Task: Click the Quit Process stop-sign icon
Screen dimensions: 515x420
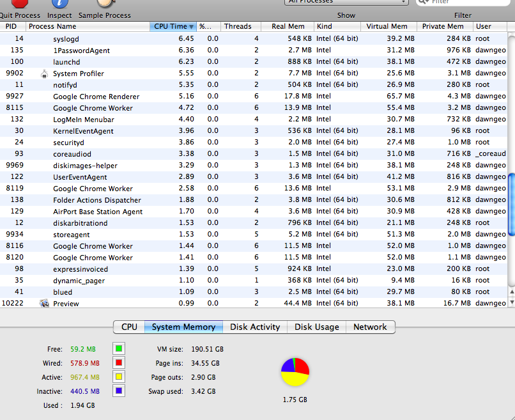Action: pyautogui.click(x=20, y=3)
